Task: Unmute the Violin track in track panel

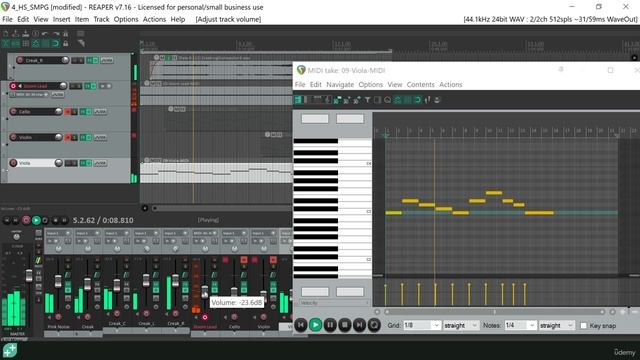Action: coord(68,138)
